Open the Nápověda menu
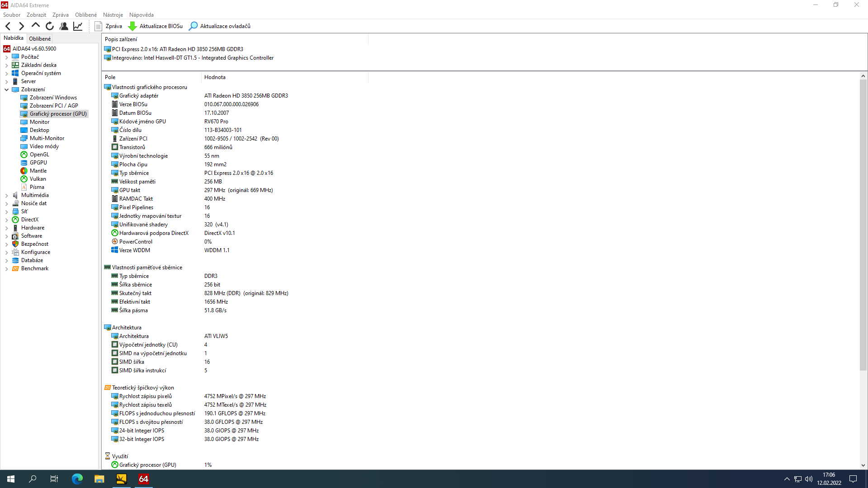 pyautogui.click(x=142, y=15)
